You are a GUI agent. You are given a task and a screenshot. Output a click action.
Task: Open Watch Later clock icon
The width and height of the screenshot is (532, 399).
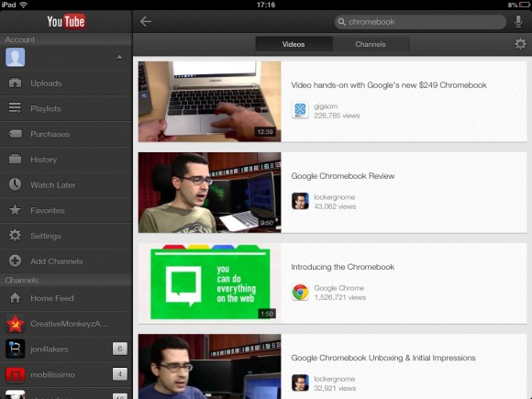pyautogui.click(x=15, y=184)
